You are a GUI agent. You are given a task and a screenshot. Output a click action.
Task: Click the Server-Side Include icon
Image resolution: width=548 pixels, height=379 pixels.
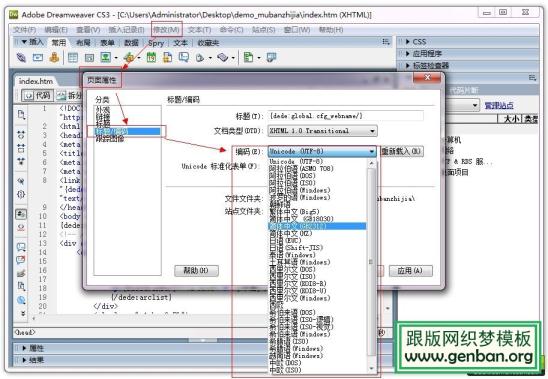click(x=167, y=57)
